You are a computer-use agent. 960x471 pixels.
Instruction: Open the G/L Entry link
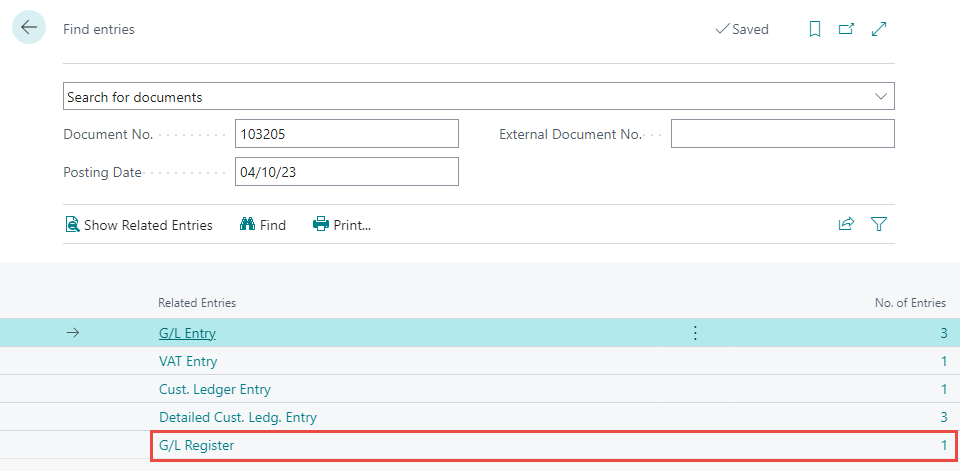point(187,333)
